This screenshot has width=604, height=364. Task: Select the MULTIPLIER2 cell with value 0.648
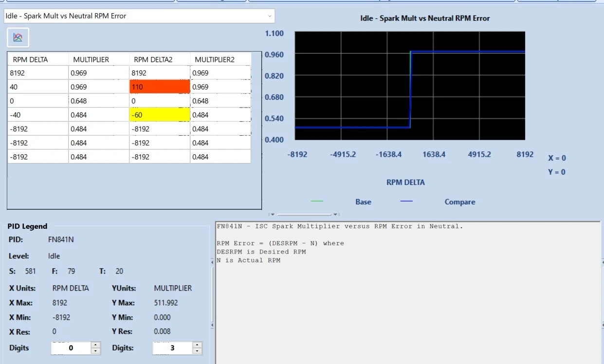[220, 101]
